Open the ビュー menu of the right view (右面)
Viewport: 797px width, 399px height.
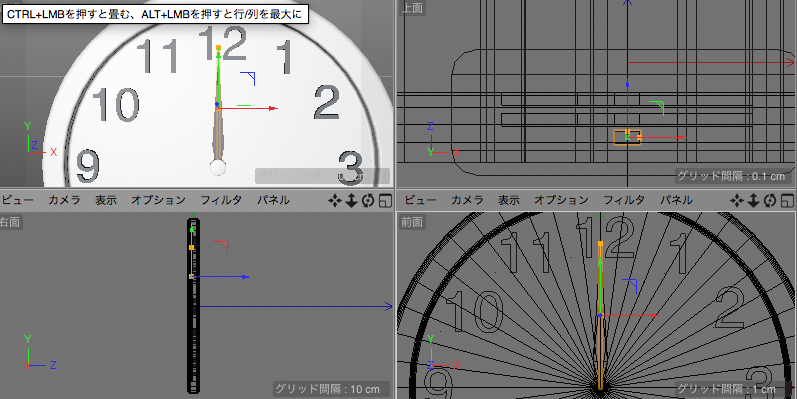click(17, 200)
